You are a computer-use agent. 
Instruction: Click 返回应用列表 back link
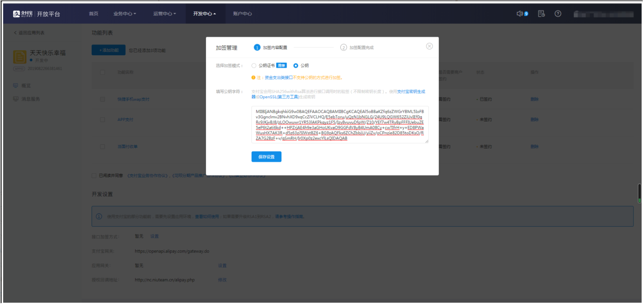tap(29, 33)
